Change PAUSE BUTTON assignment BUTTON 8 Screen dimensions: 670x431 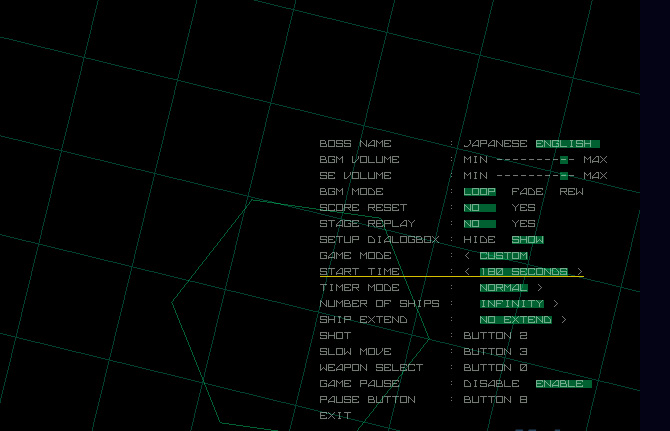pyautogui.click(x=495, y=400)
